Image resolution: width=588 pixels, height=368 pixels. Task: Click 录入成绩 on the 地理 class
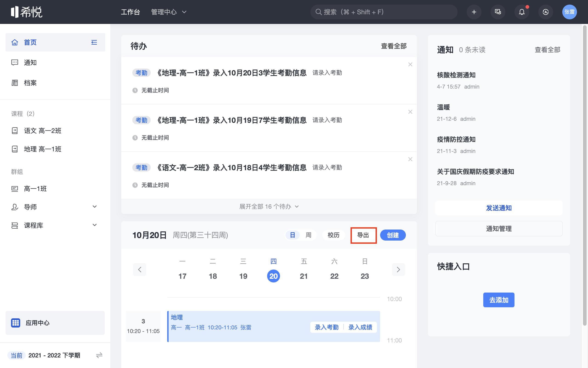point(360,327)
